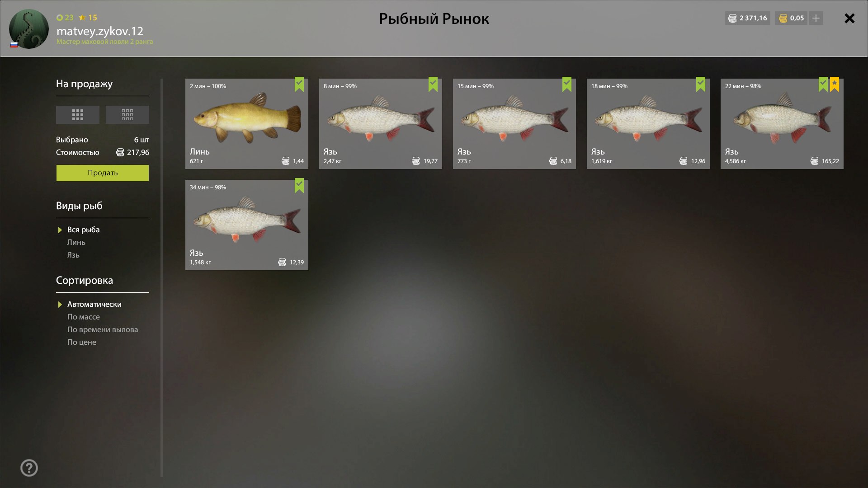Click the silver coins balance 2 371,16

coord(747,18)
